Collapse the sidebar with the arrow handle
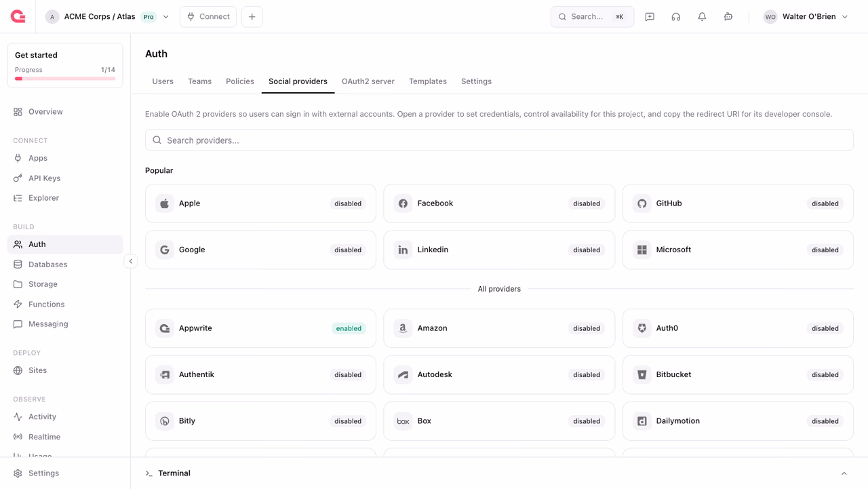 pos(131,261)
